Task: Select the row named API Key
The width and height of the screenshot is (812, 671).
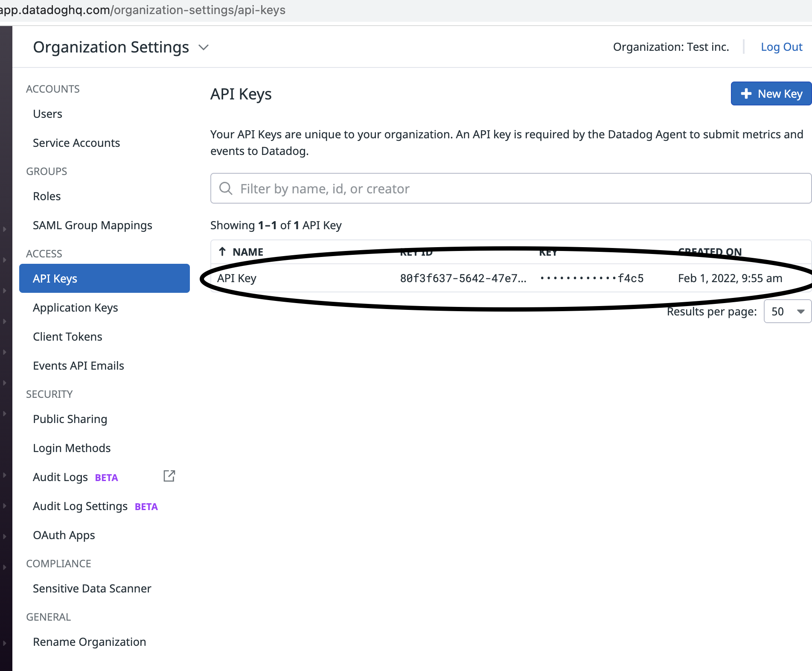Action: coord(511,278)
